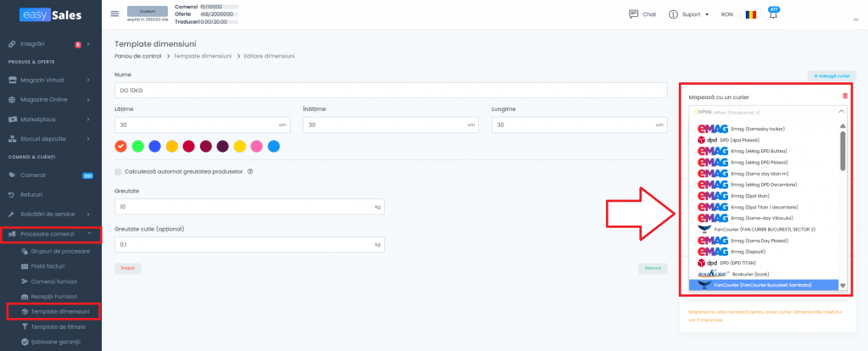Click the Suport info icon
The image size is (868, 351).
coord(673,14)
